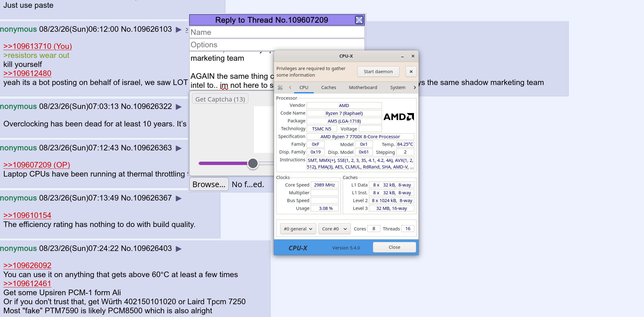Switch to the CPU tab
Viewport: 644px width, 317px height.
pyautogui.click(x=304, y=88)
